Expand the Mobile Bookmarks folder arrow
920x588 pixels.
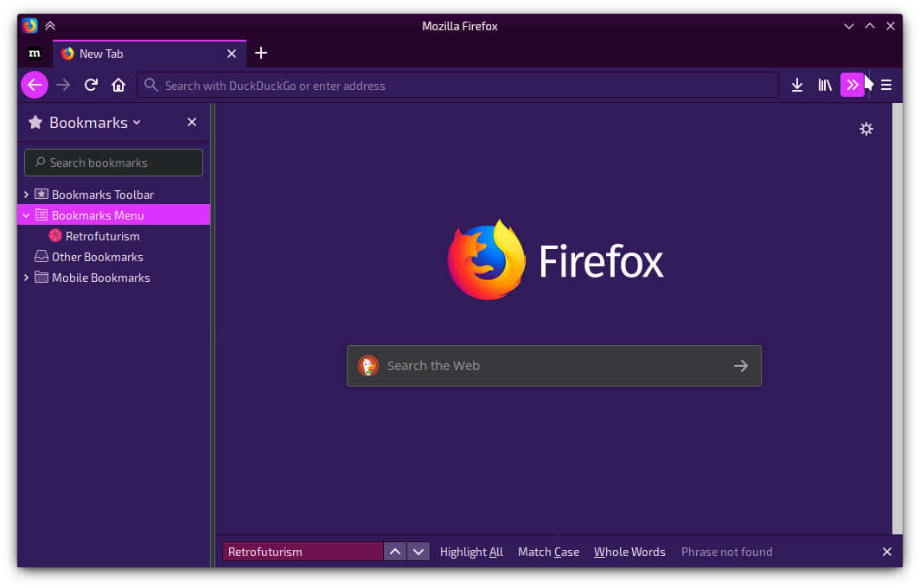click(27, 278)
